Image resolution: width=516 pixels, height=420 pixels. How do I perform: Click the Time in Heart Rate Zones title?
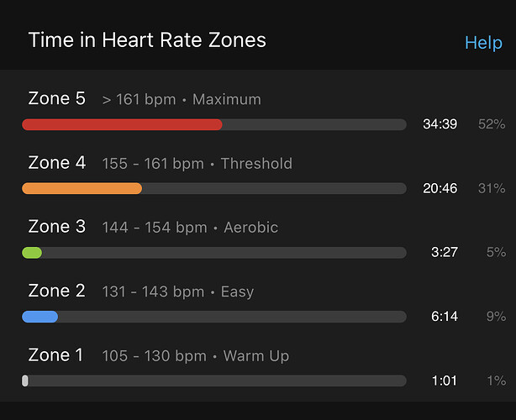147,40
